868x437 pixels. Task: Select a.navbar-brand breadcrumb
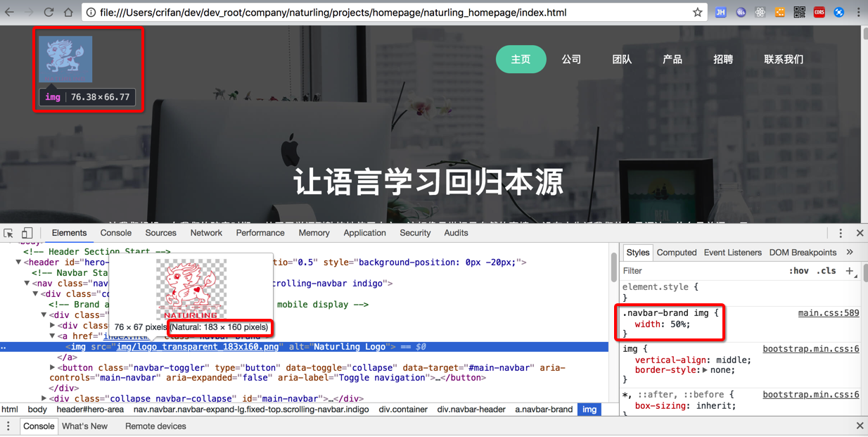click(x=544, y=410)
